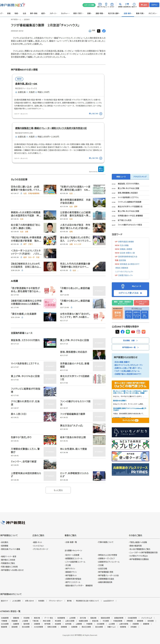
Task: Expand the スポーツ menu
Action: 53,13
